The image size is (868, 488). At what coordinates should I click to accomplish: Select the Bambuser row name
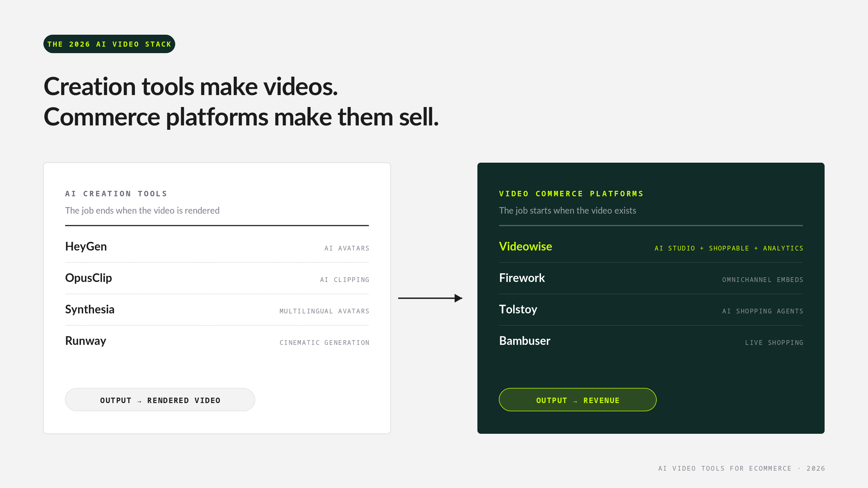525,341
